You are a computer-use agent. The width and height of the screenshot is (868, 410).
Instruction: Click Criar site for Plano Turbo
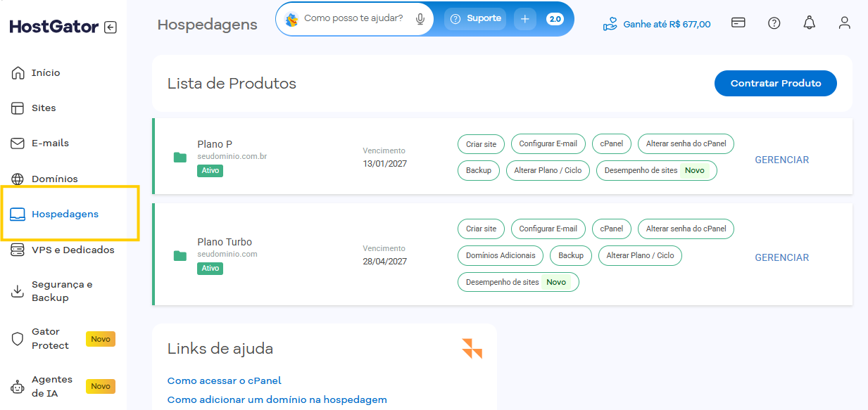tap(481, 229)
